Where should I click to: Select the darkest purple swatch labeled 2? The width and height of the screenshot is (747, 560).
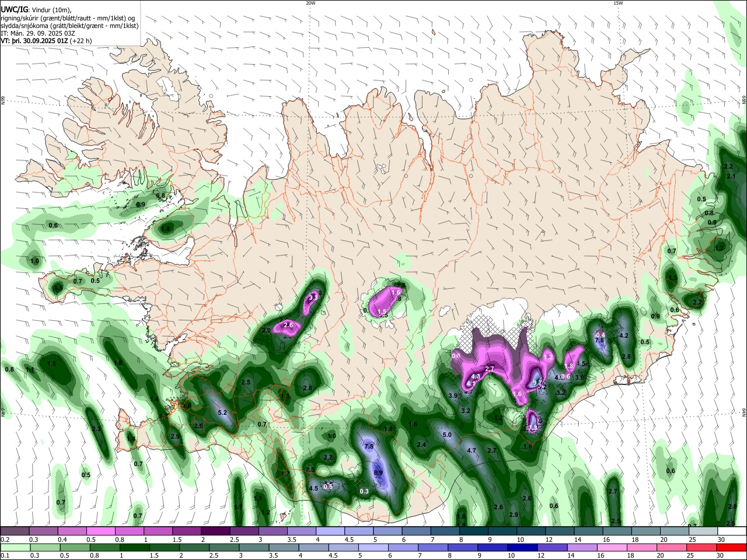(215, 531)
